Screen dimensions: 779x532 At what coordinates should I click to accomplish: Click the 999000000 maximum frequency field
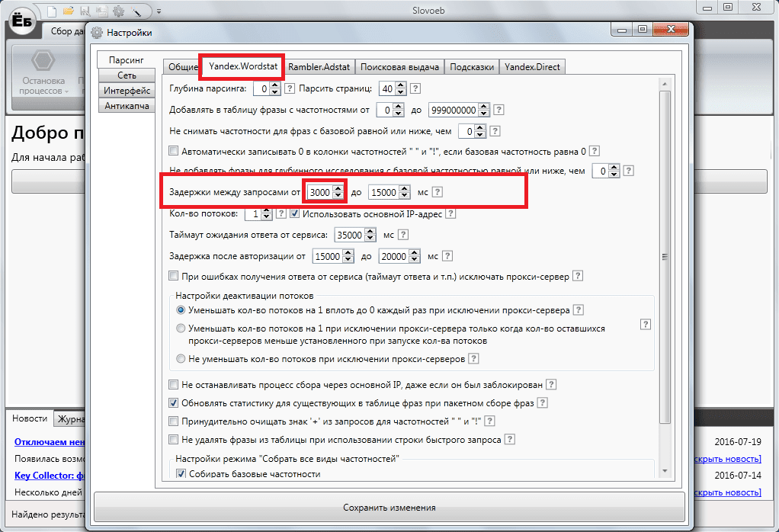pyautogui.click(x=454, y=110)
